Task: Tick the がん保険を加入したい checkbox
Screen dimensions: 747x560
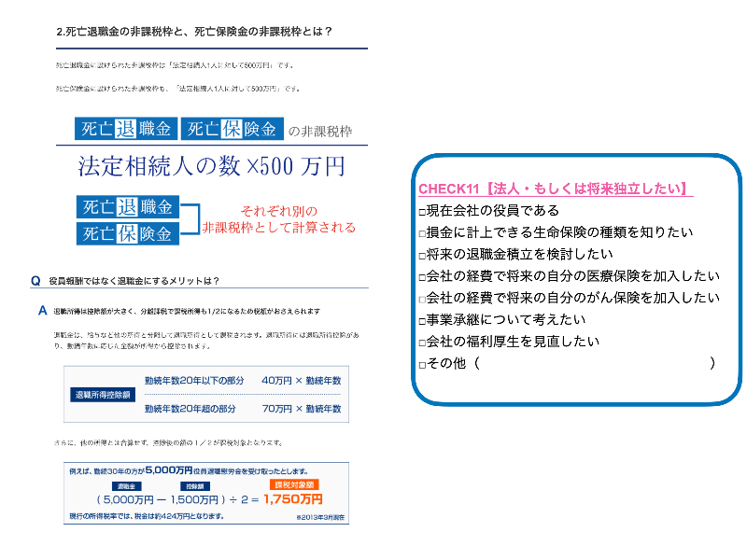Action: [423, 299]
